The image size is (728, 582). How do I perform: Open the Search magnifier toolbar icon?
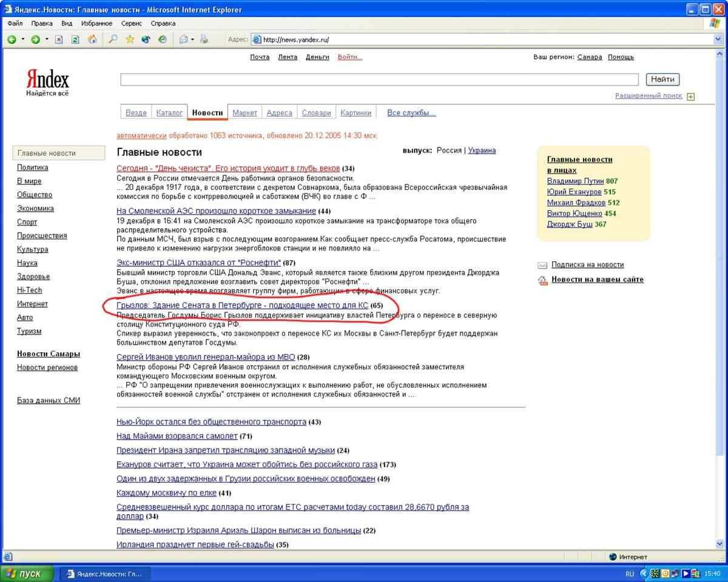(x=113, y=39)
